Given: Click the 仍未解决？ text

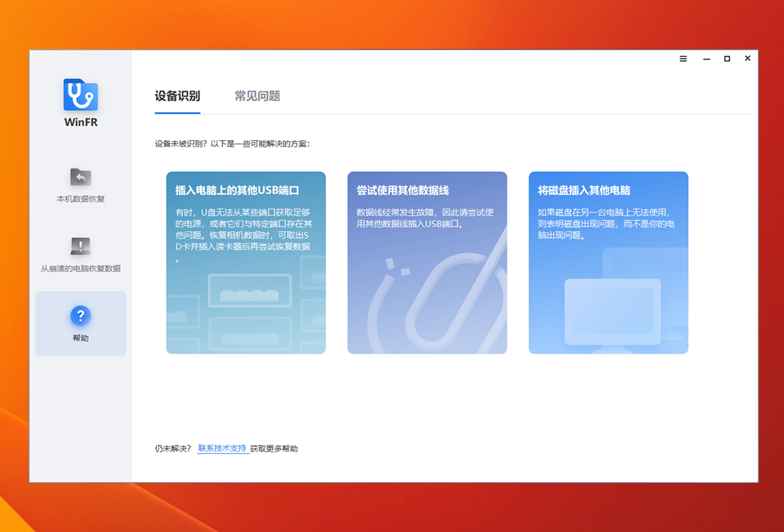Looking at the screenshot, I should pos(173,449).
